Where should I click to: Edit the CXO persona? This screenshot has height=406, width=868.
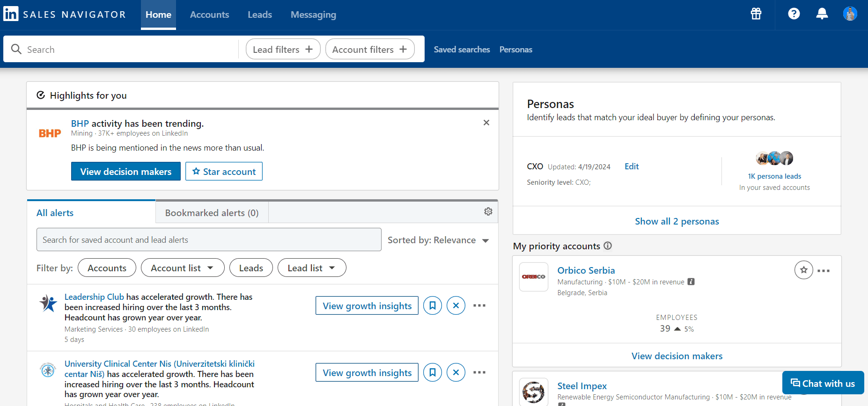click(632, 167)
